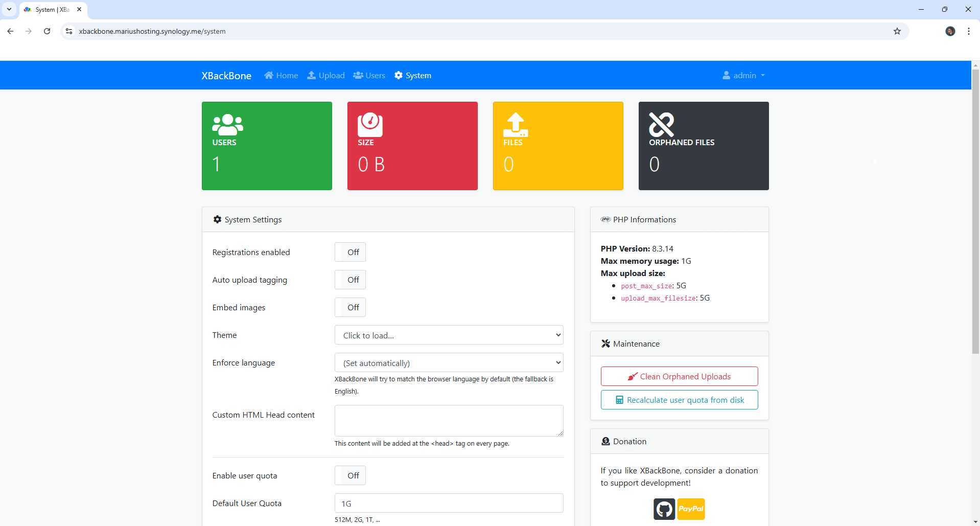Click the Max memory usage 1G text

pos(646,261)
